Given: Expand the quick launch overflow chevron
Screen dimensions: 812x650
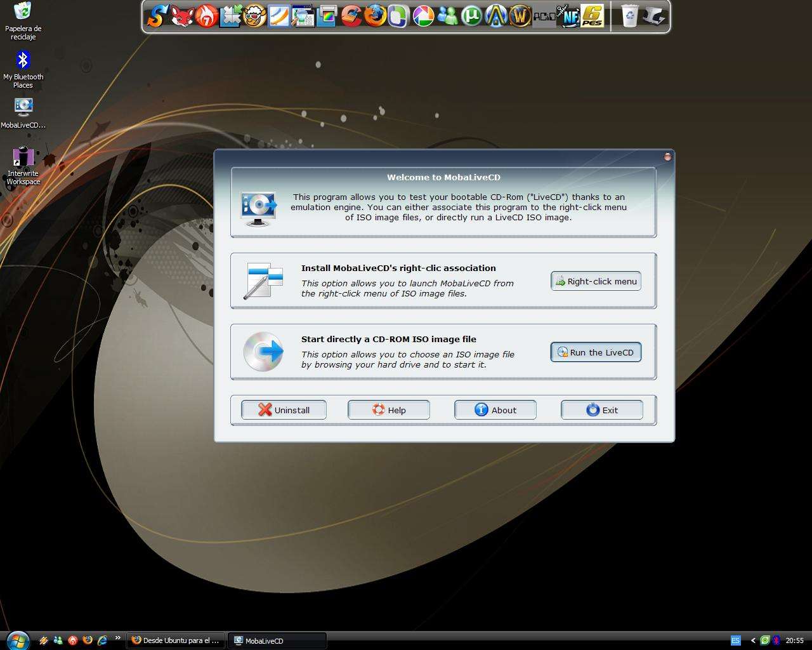Looking at the screenshot, I should (x=117, y=639).
